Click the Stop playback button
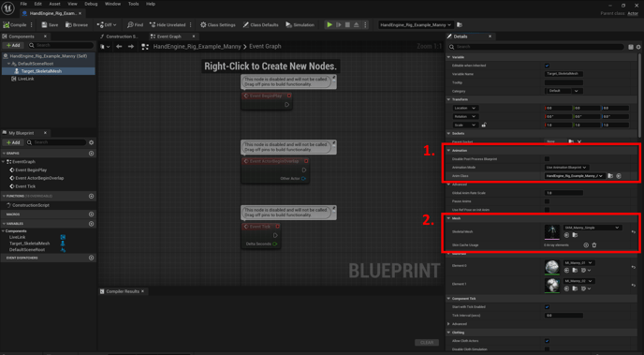 tap(347, 24)
